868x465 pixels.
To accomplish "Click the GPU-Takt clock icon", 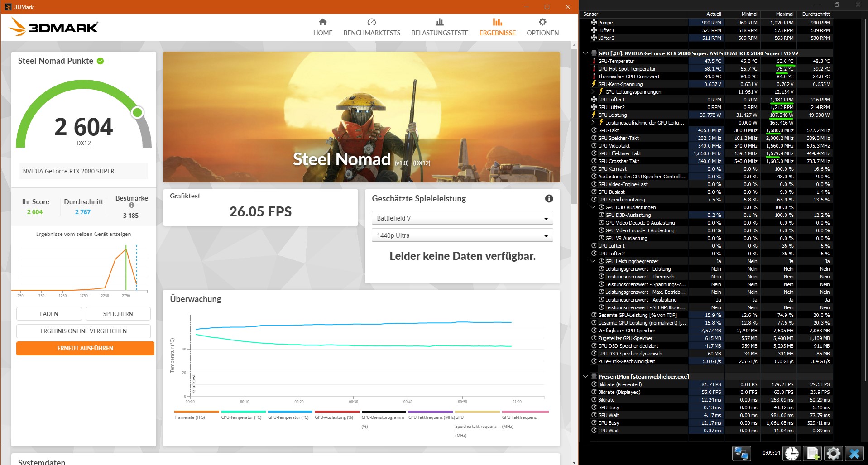I will 594,130.
